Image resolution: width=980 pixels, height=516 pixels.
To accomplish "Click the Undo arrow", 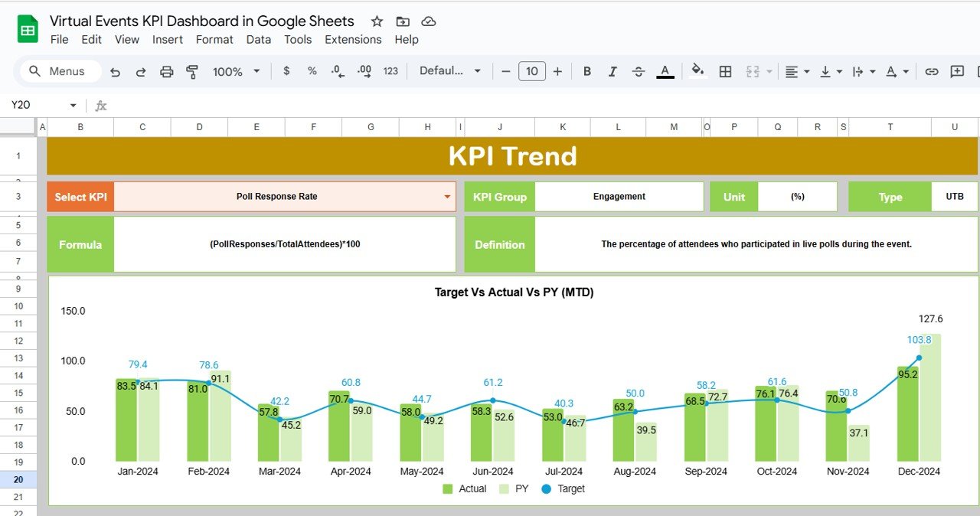I will tap(116, 71).
